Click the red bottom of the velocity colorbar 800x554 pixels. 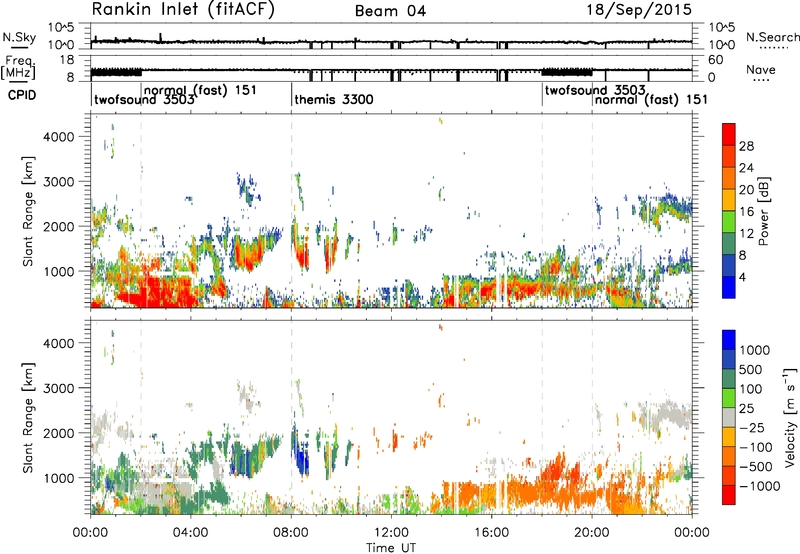tap(729, 495)
